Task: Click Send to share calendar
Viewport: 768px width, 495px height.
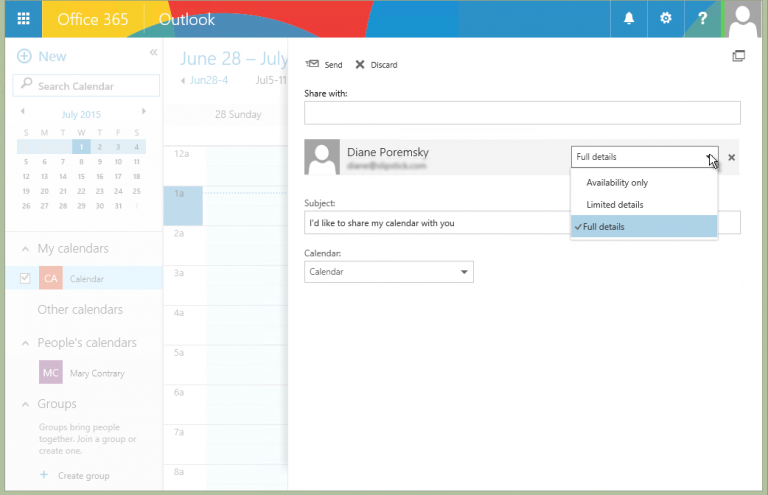Action: pos(333,65)
